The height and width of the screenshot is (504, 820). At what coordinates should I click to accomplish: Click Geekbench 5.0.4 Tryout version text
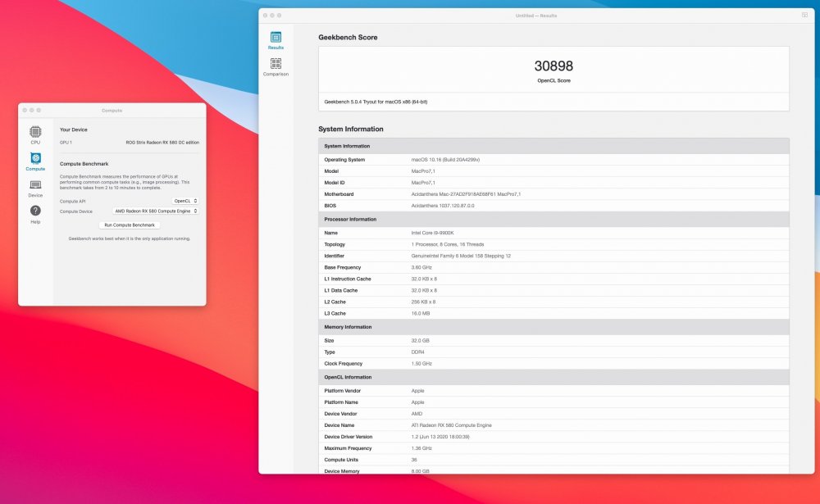click(376, 102)
